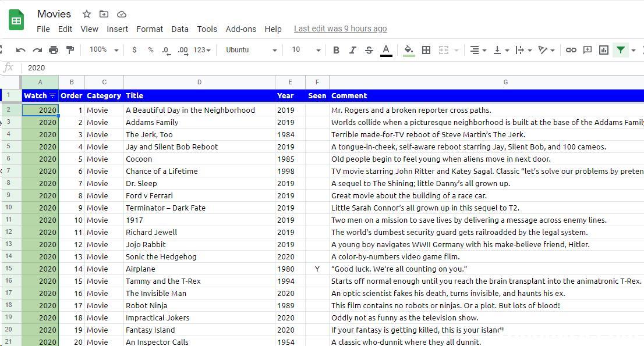Image resolution: width=644 pixels, height=346 pixels.
Task: Click the format as currency button
Action: click(x=135, y=50)
